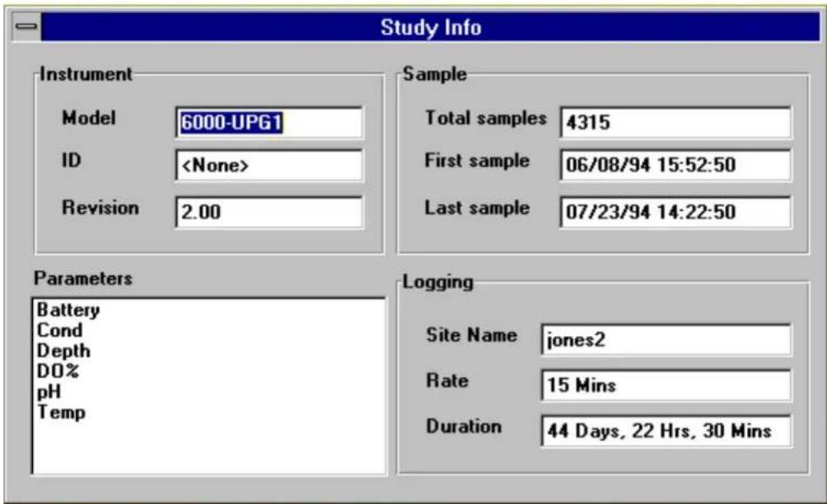
Task: Select Depth in the Parameters list
Action: [63, 351]
